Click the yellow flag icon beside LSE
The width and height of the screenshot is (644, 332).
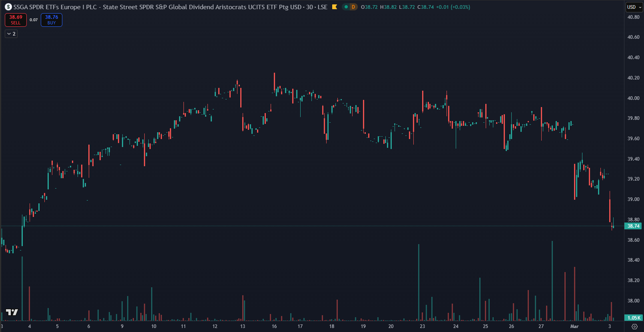click(x=335, y=7)
